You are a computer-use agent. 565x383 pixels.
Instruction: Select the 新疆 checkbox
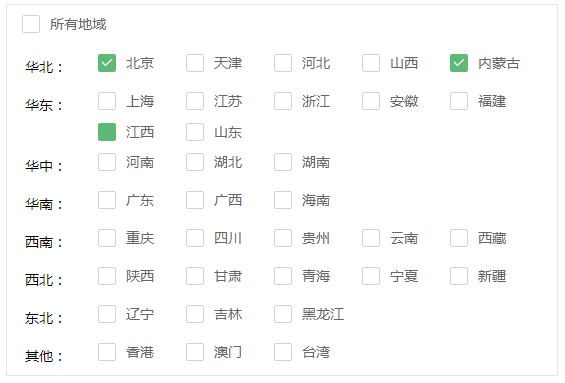[x=459, y=276]
